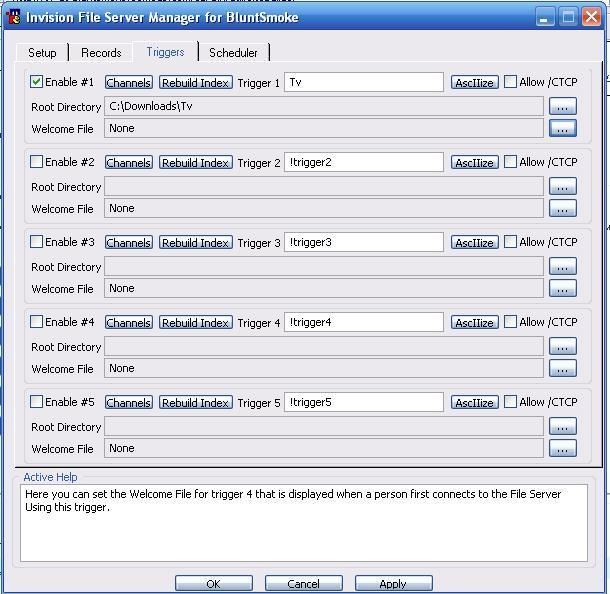
Task: Click AscIIize next to Trigger 4
Action: [475, 322]
